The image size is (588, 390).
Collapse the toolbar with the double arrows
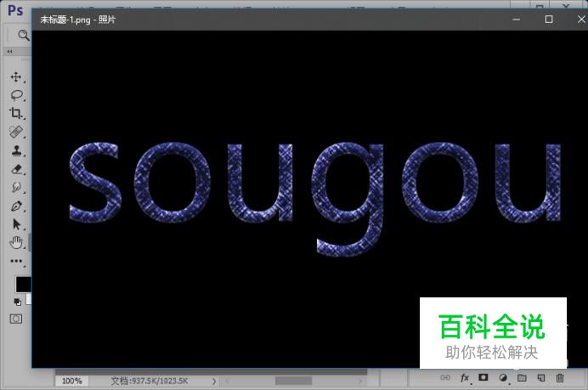pyautogui.click(x=9, y=51)
